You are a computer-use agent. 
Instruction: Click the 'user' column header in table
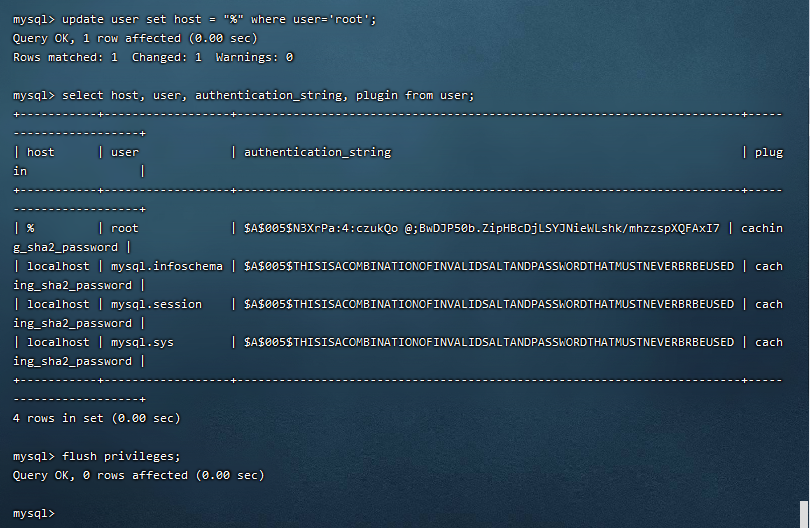125,152
